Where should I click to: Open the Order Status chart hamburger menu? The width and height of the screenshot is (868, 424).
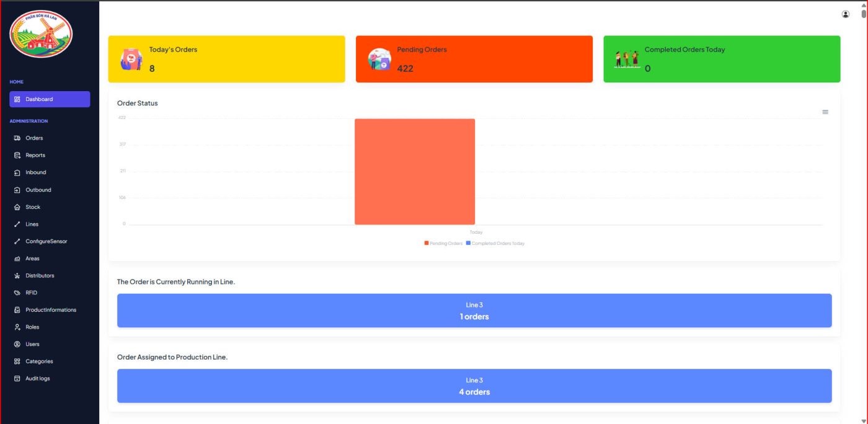(x=825, y=112)
